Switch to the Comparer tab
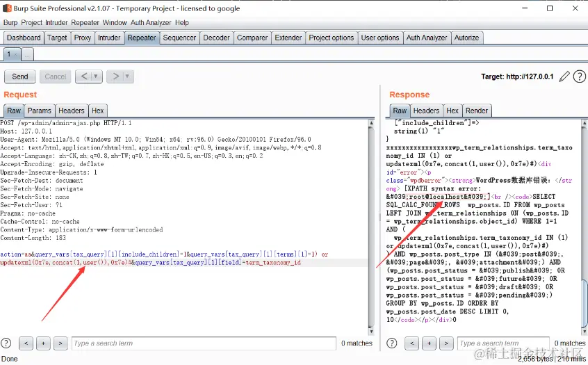Viewport: 588px width, 365px height. (252, 38)
